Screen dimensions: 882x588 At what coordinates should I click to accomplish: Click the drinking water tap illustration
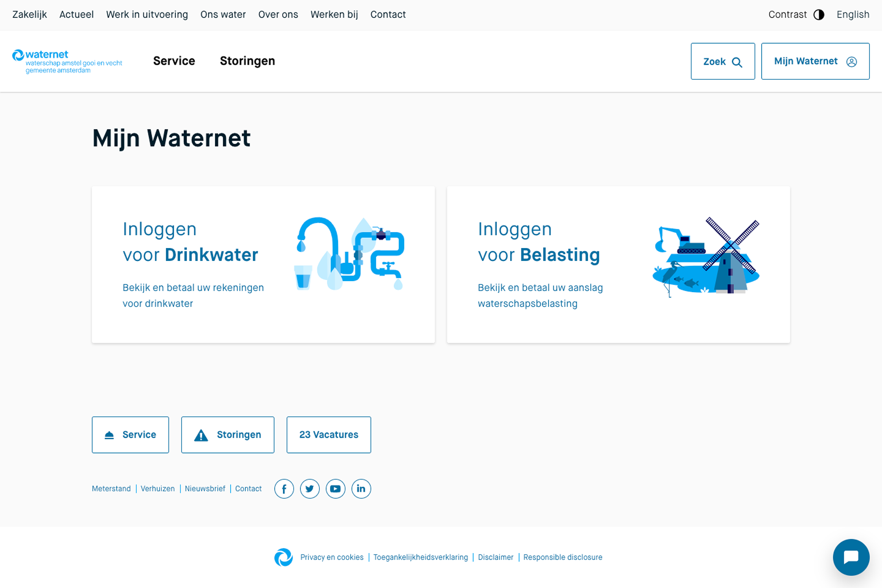tap(349, 254)
